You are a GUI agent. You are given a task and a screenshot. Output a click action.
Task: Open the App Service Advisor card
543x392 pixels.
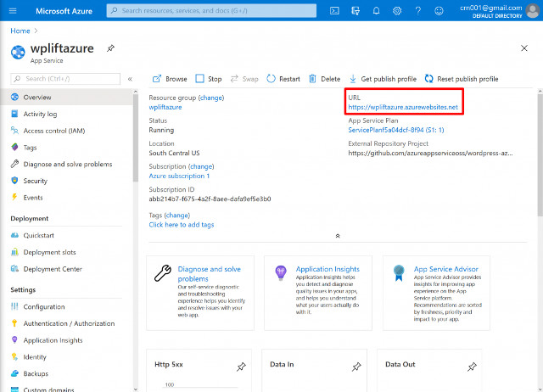[436, 293]
